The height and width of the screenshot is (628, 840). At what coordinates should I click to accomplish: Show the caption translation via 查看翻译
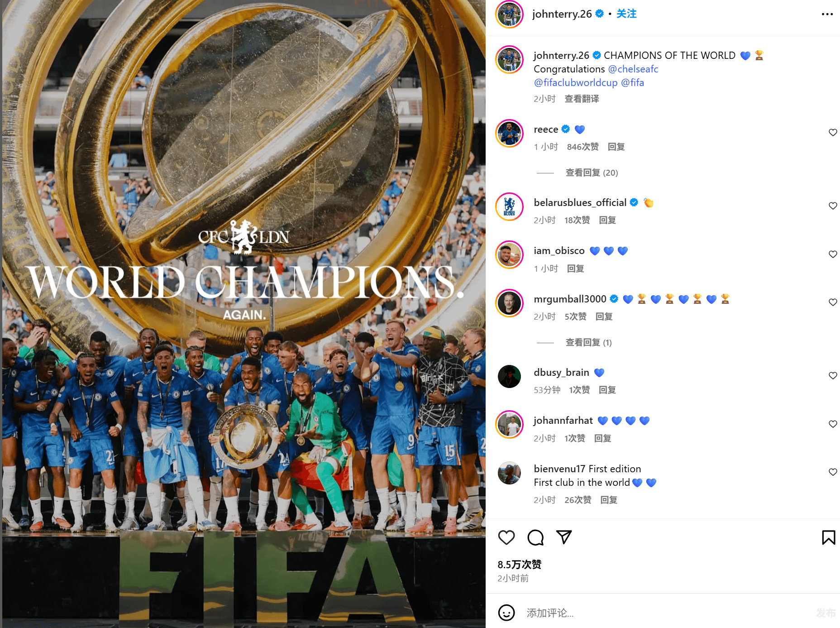(x=582, y=99)
